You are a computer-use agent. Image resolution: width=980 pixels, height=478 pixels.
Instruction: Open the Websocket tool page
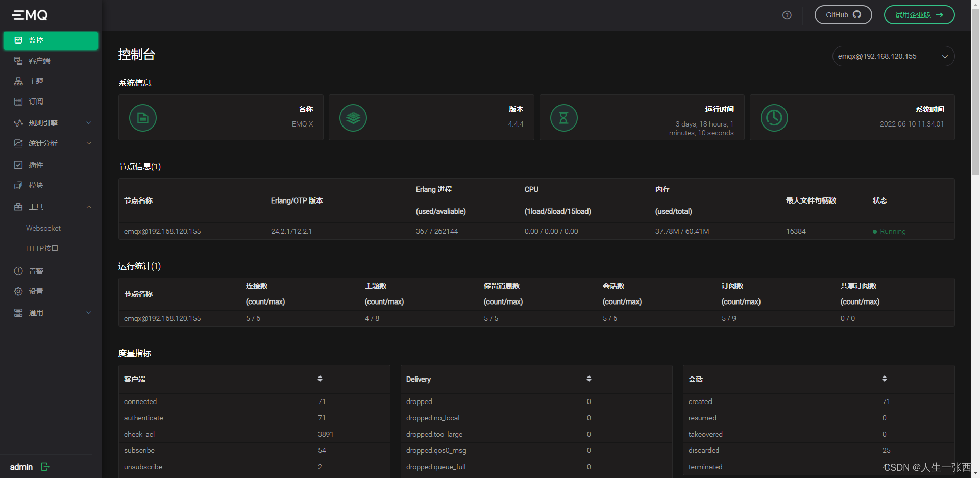coord(43,228)
